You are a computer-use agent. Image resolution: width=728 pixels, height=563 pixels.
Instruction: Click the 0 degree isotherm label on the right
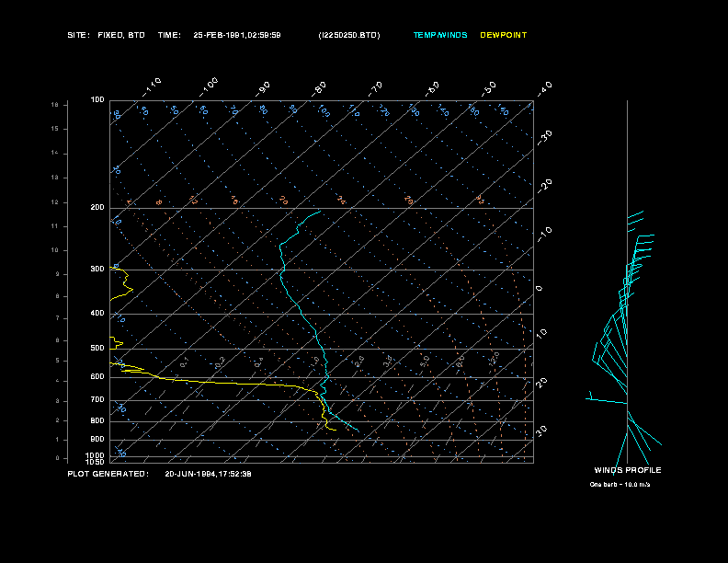[x=539, y=289]
